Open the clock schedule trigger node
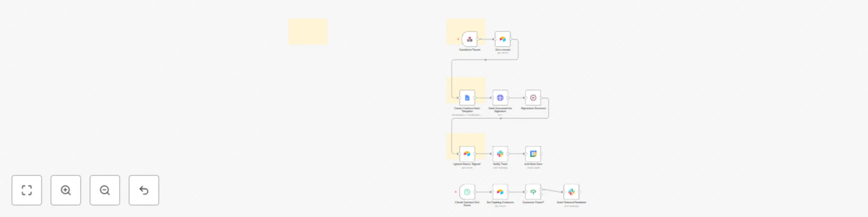 (467, 192)
